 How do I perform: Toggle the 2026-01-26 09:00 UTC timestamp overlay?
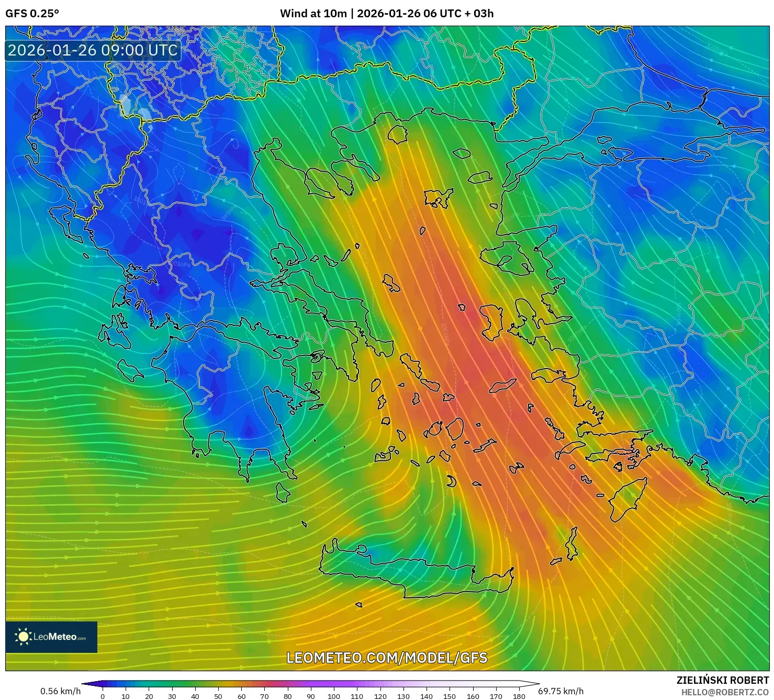tap(93, 51)
